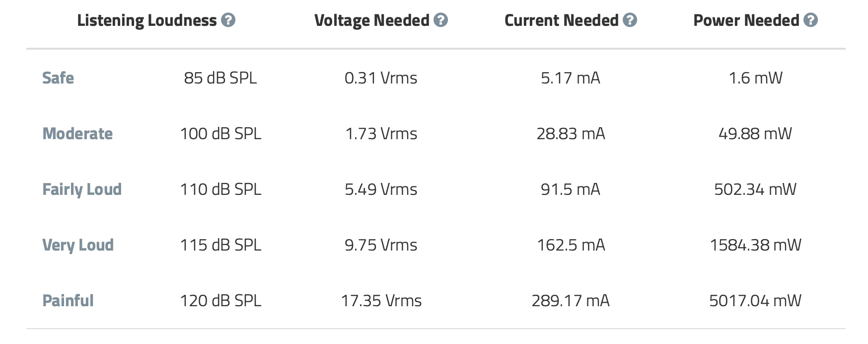Click the 1584.38 mW power value
Screen dimensions: 868x344
pyautogui.click(x=755, y=245)
